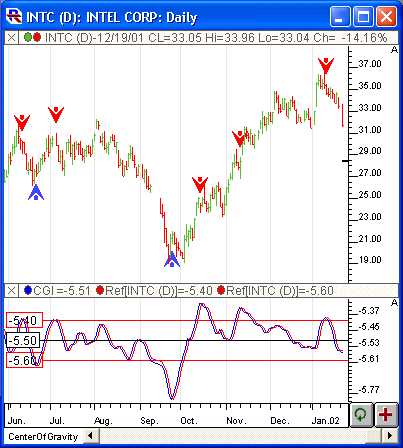This screenshot has width=403, height=448.
Task: Click the red dot before Ref -5.40
Action: point(100,290)
